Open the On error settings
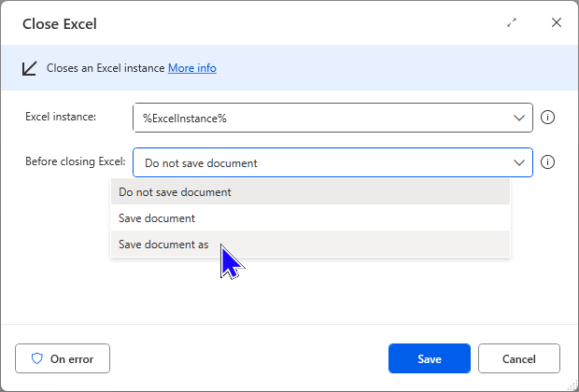The height and width of the screenshot is (392, 579). 63,358
